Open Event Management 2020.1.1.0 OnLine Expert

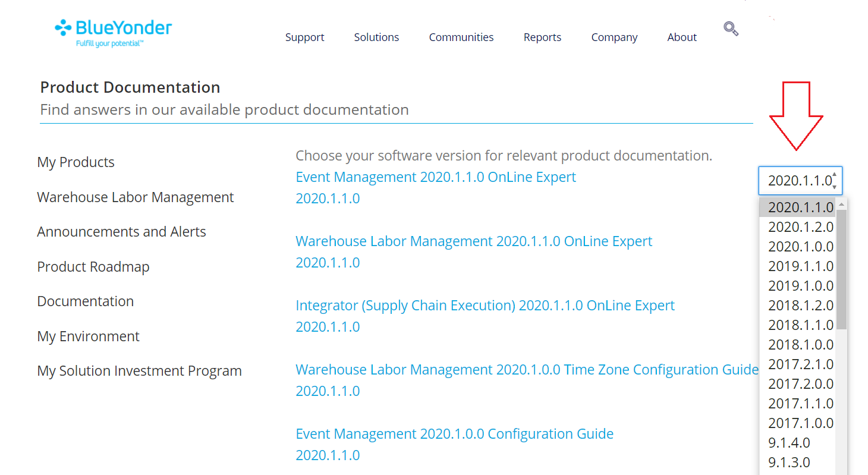pyautogui.click(x=435, y=177)
